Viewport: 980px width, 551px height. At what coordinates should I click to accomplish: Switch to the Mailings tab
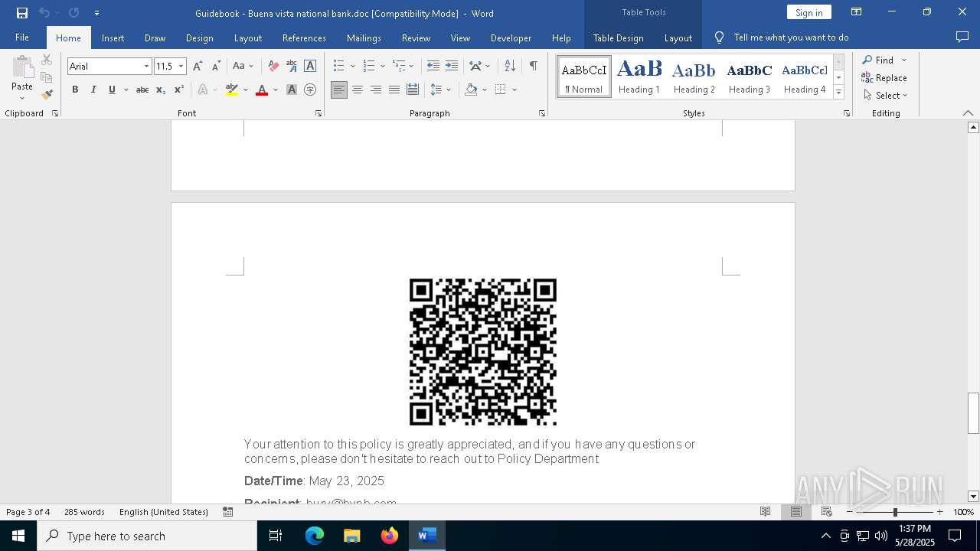(x=364, y=37)
